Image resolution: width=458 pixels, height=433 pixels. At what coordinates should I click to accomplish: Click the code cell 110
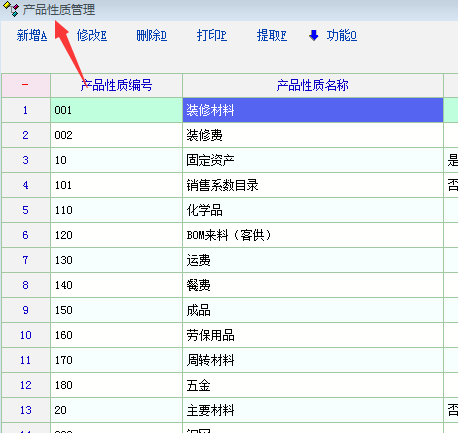pos(116,210)
